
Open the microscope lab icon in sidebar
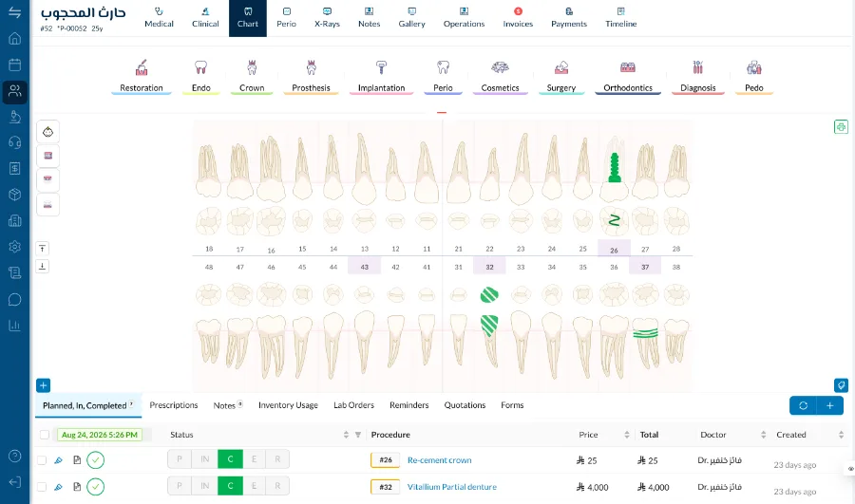(14, 117)
